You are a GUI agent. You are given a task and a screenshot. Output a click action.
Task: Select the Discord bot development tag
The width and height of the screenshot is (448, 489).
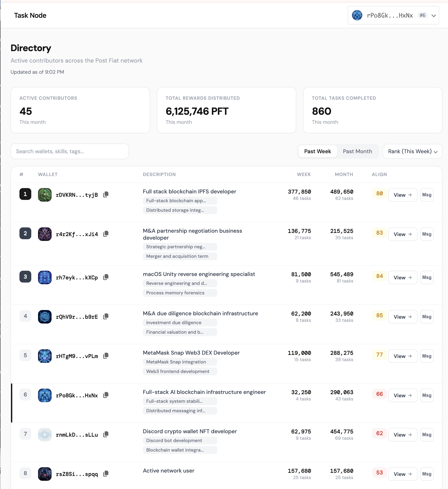click(180, 440)
